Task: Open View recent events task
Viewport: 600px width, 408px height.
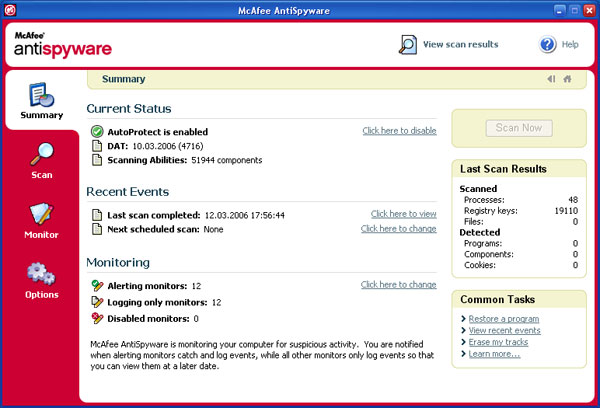Action: (x=505, y=330)
